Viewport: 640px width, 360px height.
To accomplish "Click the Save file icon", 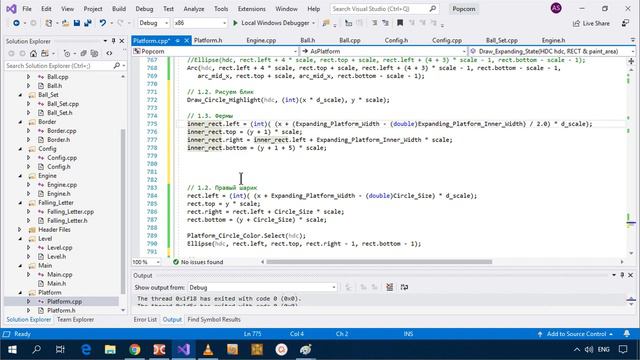I will tap(77, 23).
